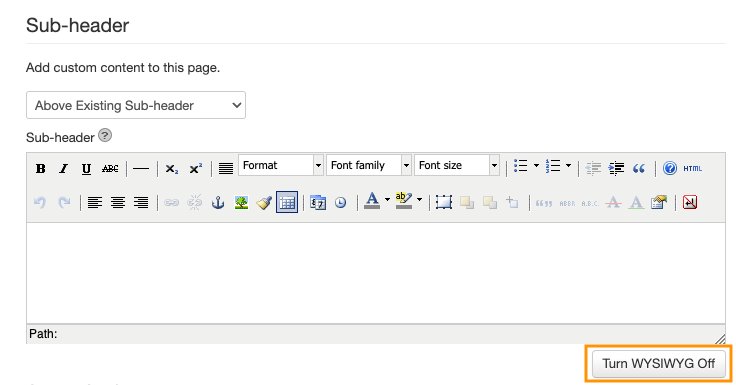Image resolution: width=736 pixels, height=385 pixels.
Task: Expand the numbered list style arrow
Action: (568, 166)
